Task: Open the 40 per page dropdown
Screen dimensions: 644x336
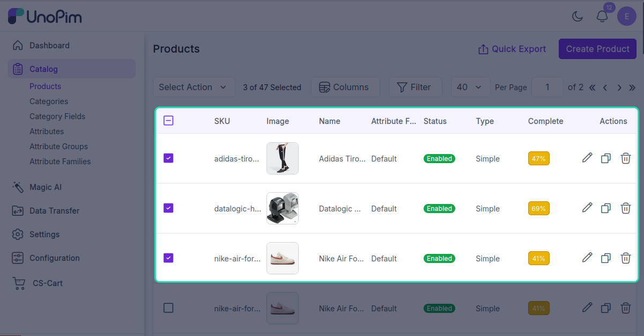Action: click(471, 87)
